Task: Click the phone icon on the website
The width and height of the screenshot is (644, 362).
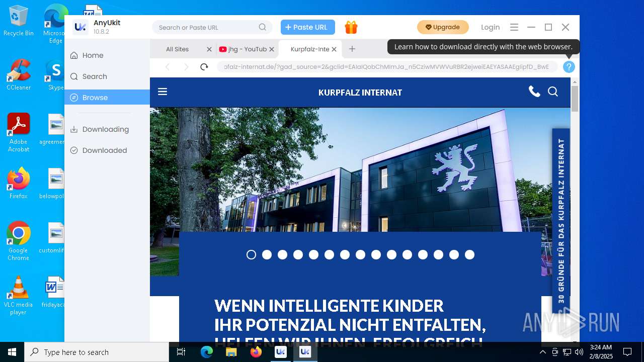Action: click(x=534, y=92)
